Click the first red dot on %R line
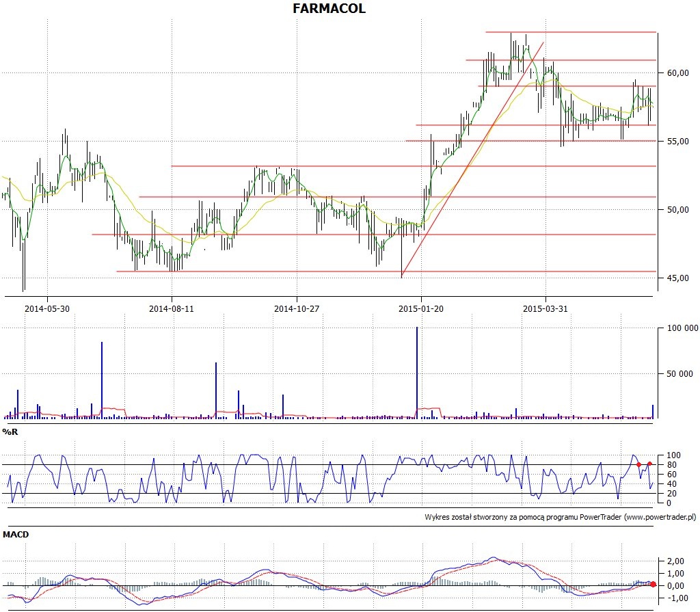 coord(639,464)
